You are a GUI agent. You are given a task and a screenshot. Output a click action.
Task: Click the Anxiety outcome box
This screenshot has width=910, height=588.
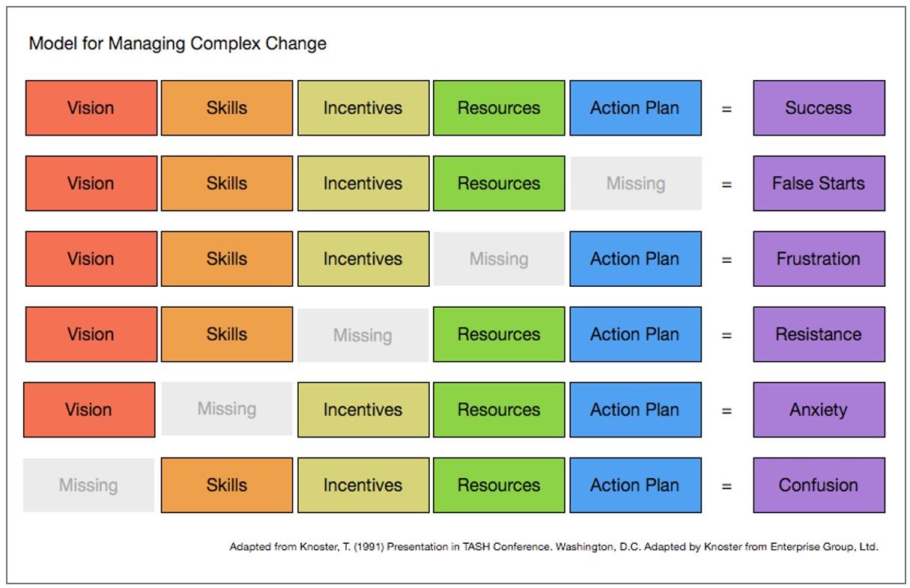[x=819, y=410]
